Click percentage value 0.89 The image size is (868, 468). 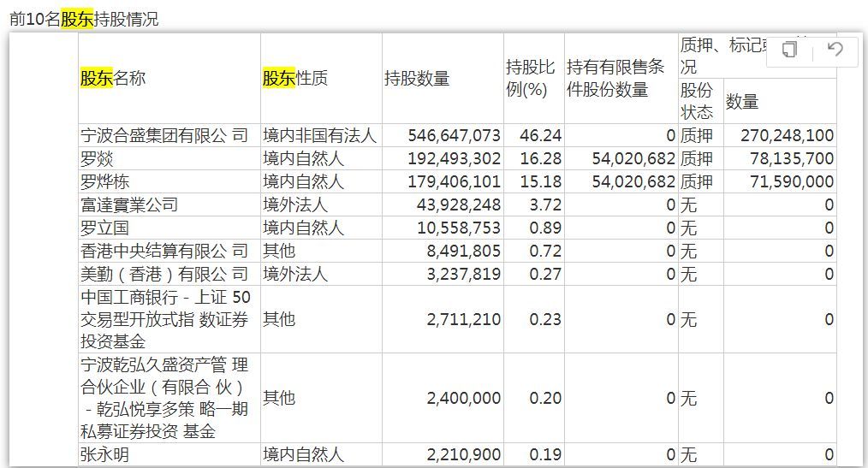pos(545,228)
